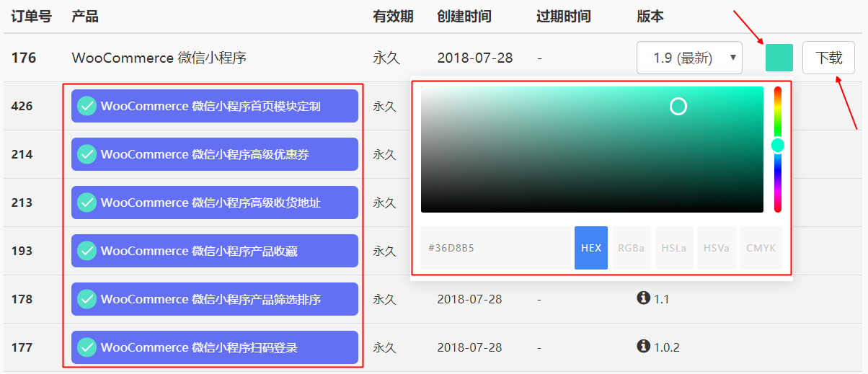This screenshot has width=868, height=374.
Task: Click order number 177
Action: (22, 347)
